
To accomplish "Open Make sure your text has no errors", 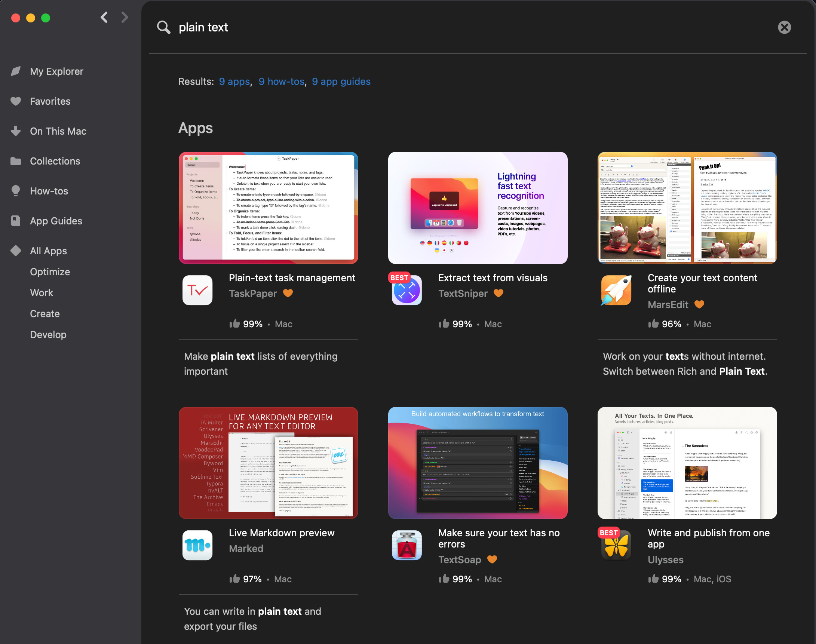I will (x=499, y=539).
